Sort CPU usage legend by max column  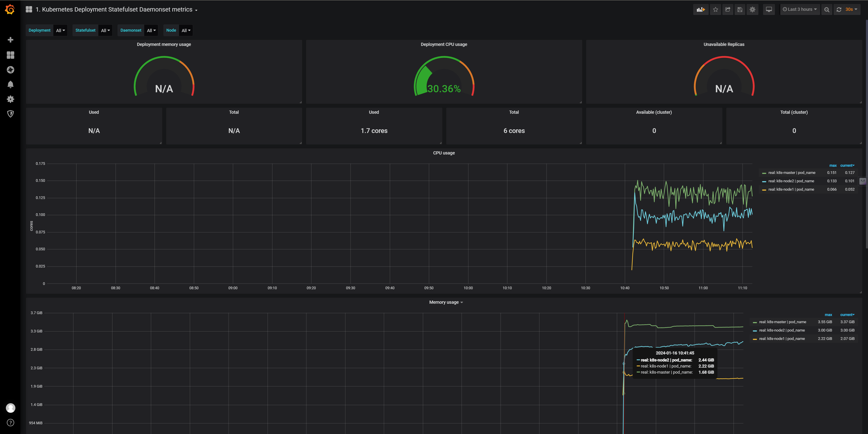pyautogui.click(x=833, y=166)
